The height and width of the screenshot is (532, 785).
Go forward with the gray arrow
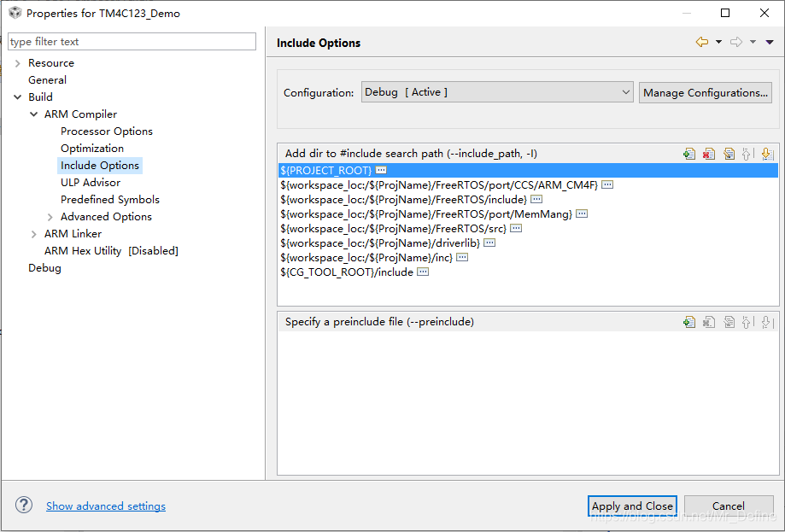(736, 42)
